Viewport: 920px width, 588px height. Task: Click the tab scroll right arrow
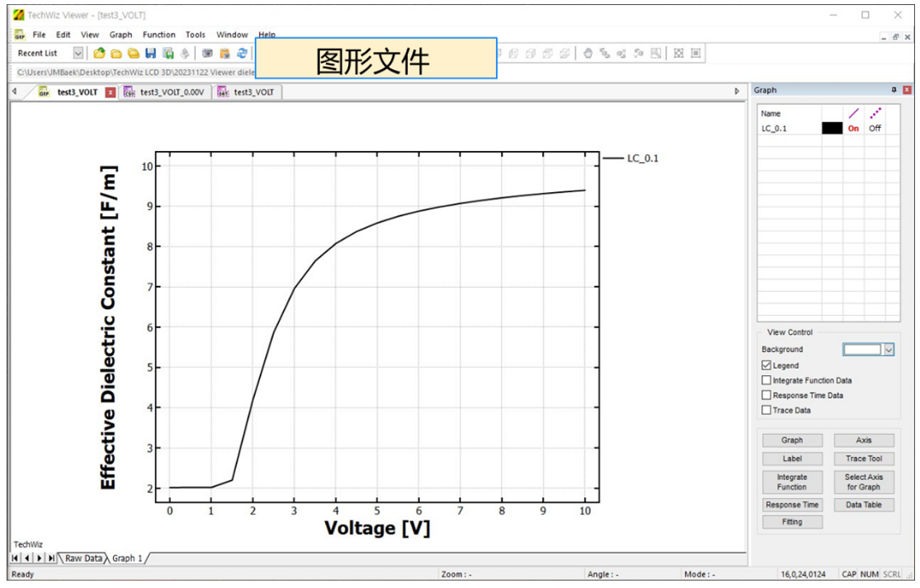click(737, 92)
